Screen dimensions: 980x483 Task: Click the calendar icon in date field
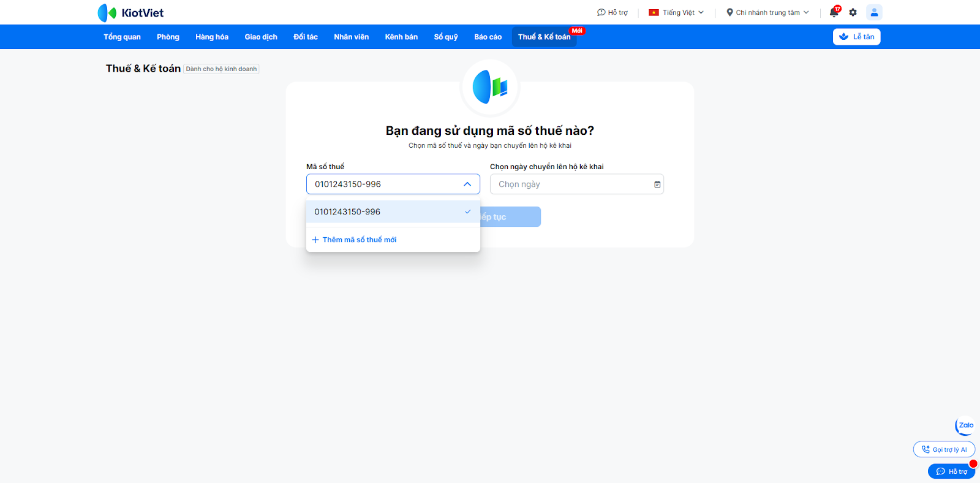(x=657, y=184)
